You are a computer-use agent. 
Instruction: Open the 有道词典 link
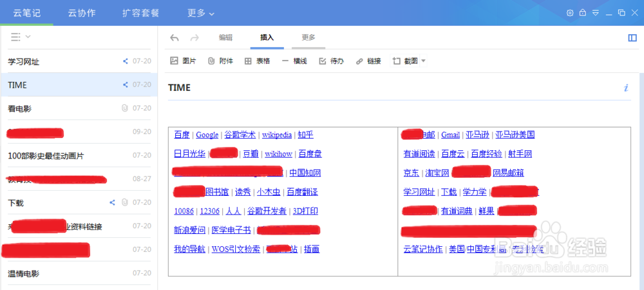pos(457,211)
